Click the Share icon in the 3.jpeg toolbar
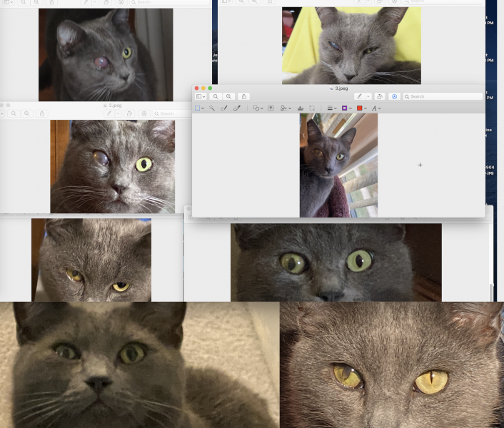The image size is (504, 428). click(244, 96)
